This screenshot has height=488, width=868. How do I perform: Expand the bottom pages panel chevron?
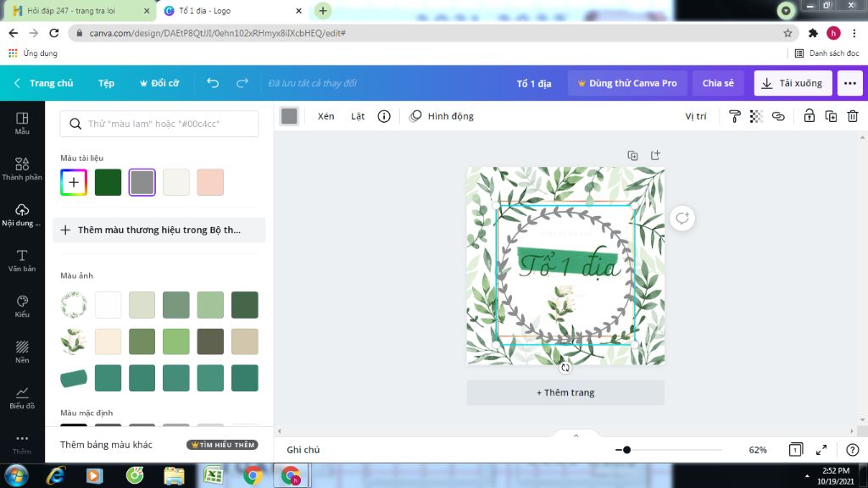click(x=576, y=436)
